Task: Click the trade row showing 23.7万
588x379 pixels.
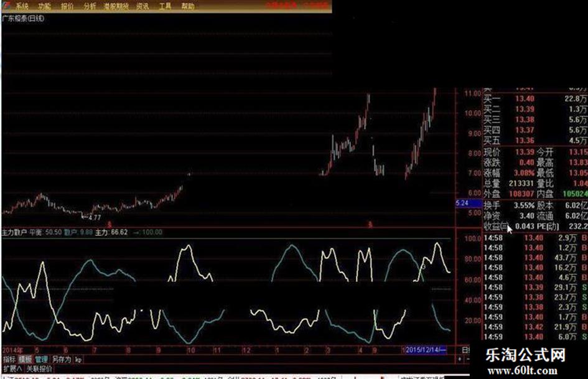Action: (x=536, y=297)
